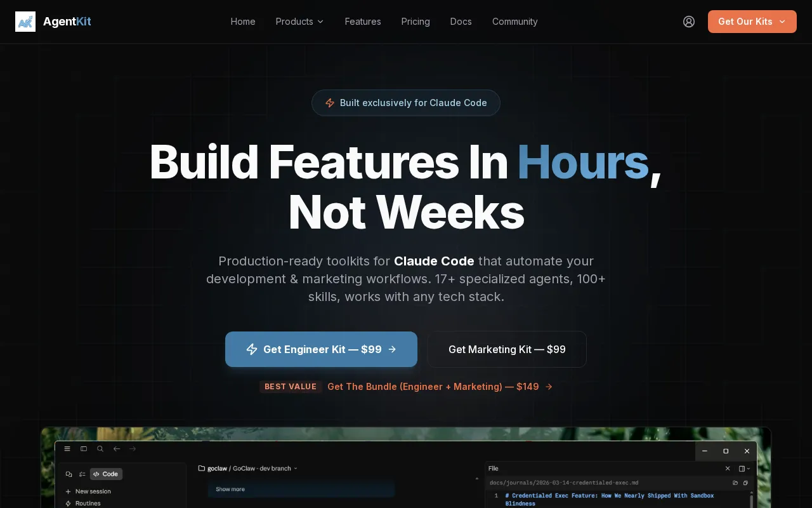The height and width of the screenshot is (508, 812).
Task: Open the Get Our Kits dropdown
Action: 752,22
